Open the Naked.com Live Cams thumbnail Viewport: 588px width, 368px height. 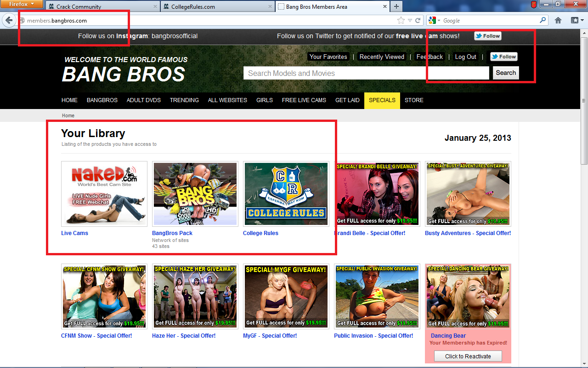[104, 194]
